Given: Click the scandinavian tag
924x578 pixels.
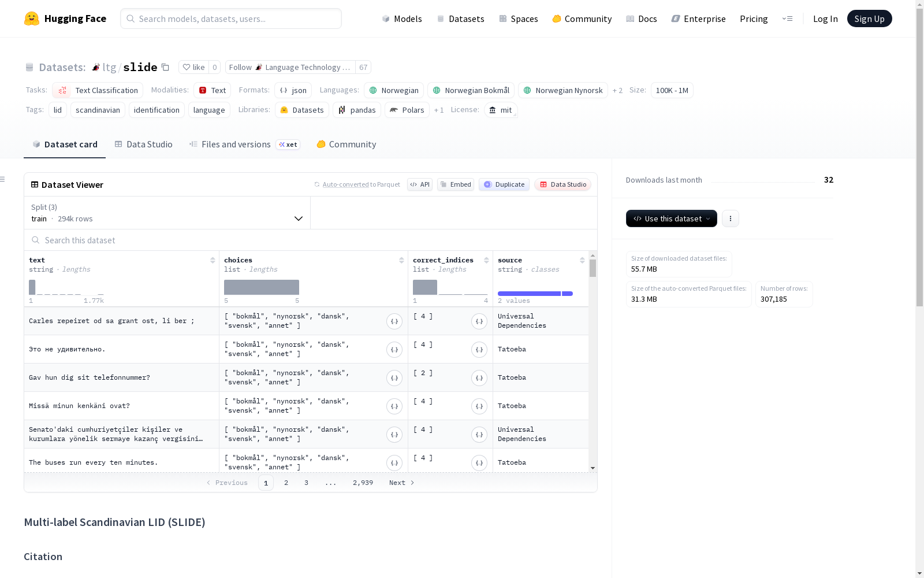Looking at the screenshot, I should point(98,110).
